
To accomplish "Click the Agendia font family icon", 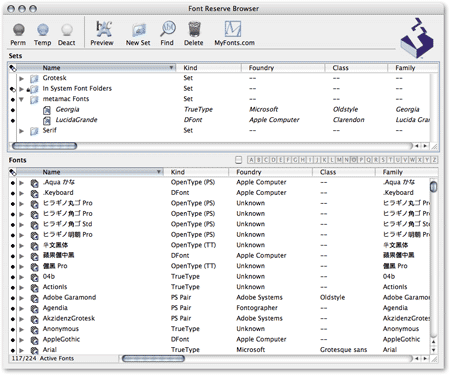I will [x=34, y=309].
